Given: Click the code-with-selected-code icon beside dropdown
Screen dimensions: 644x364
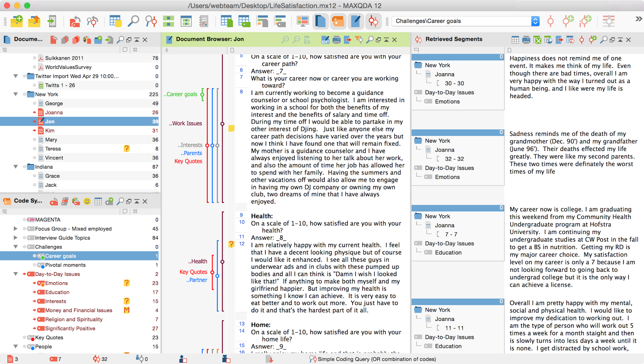Looking at the screenshot, I should pyautogui.click(x=551, y=21).
